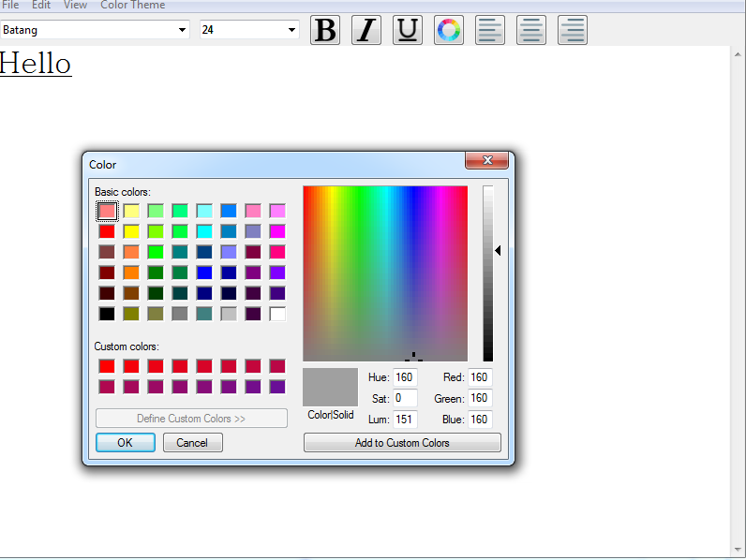Open the color wheel picker icon
746x560 pixels.
click(449, 30)
